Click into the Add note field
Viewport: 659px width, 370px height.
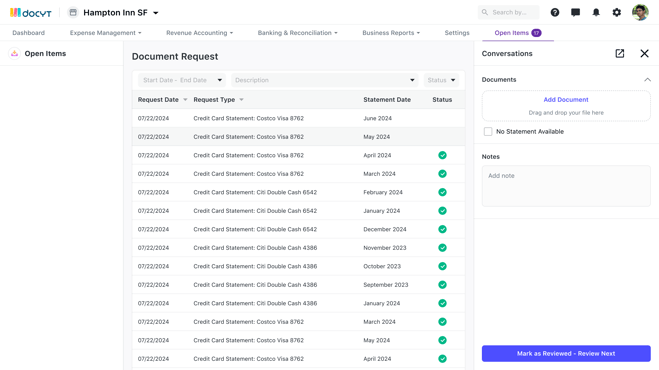[x=566, y=186]
